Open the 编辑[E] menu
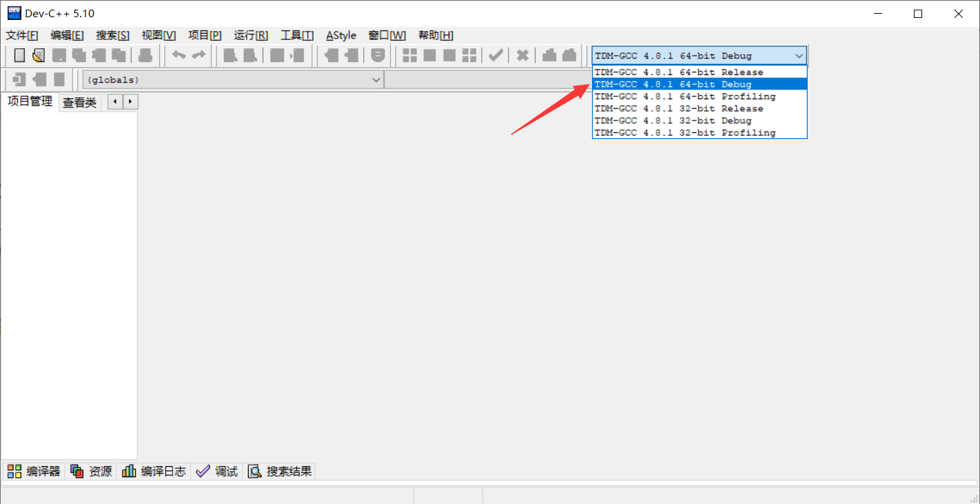 67,35
